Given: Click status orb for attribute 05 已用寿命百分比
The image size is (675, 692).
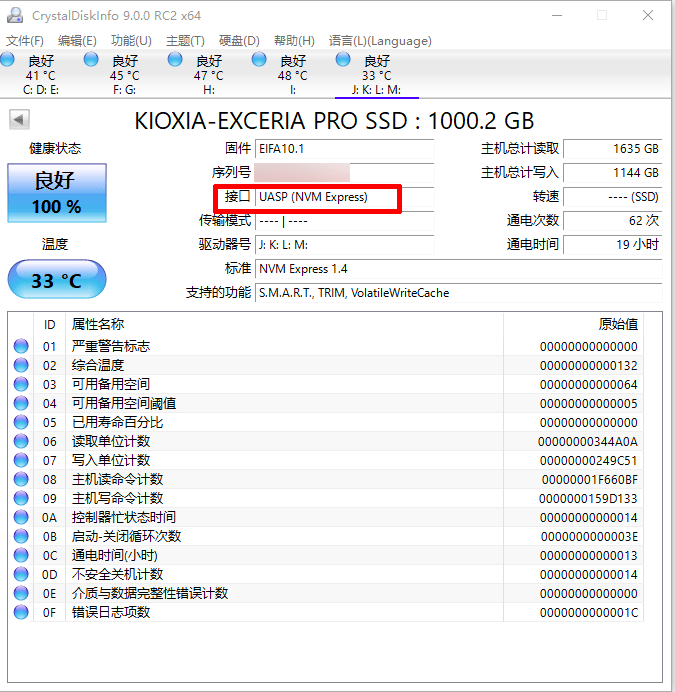Looking at the screenshot, I should click(21, 422).
